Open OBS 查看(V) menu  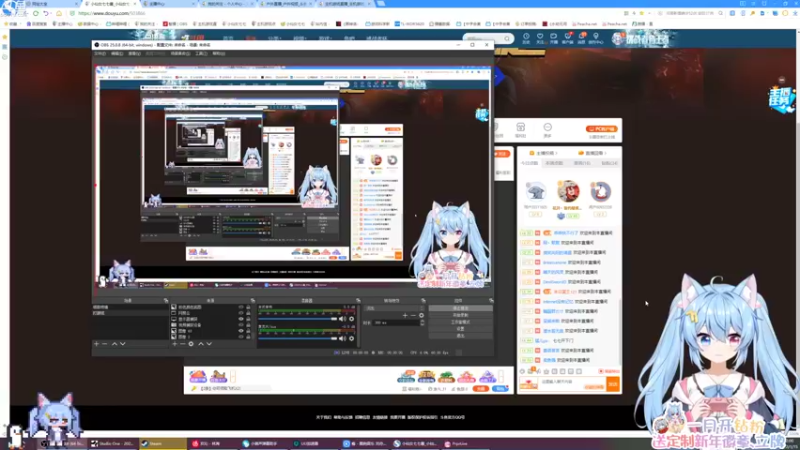pyautogui.click(x=134, y=53)
